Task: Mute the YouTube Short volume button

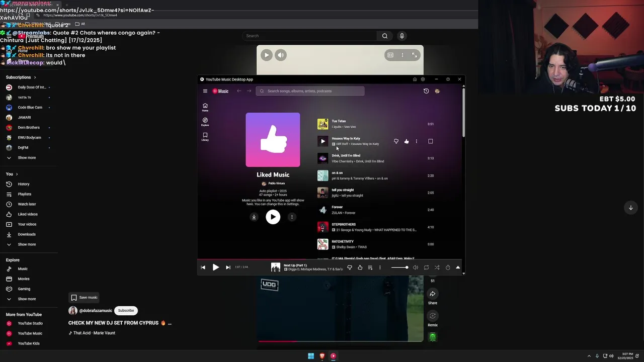Action: 281,55
